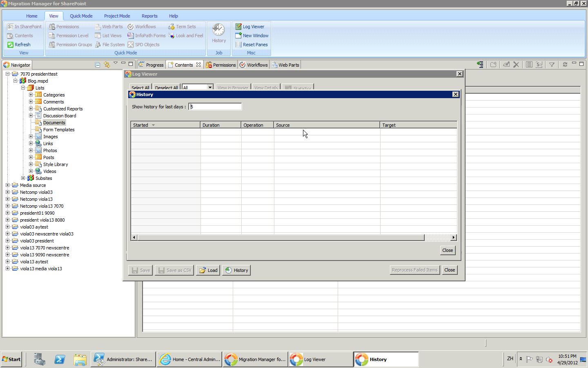
Task: Click the History button in Log Viewer
Action: pyautogui.click(x=236, y=270)
